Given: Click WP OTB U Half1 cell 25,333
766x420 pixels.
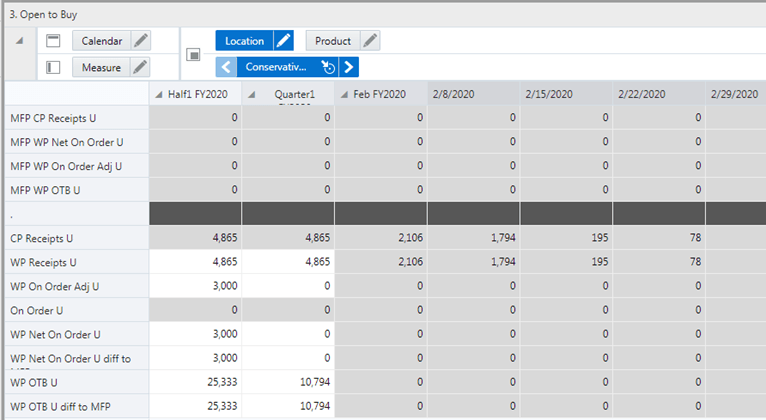Looking at the screenshot, I should [x=195, y=382].
